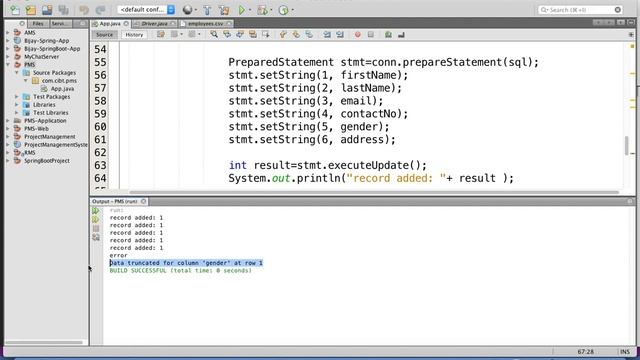Switch to the Driver.java editor tab
Screen dimensions: 640x360
154,24
